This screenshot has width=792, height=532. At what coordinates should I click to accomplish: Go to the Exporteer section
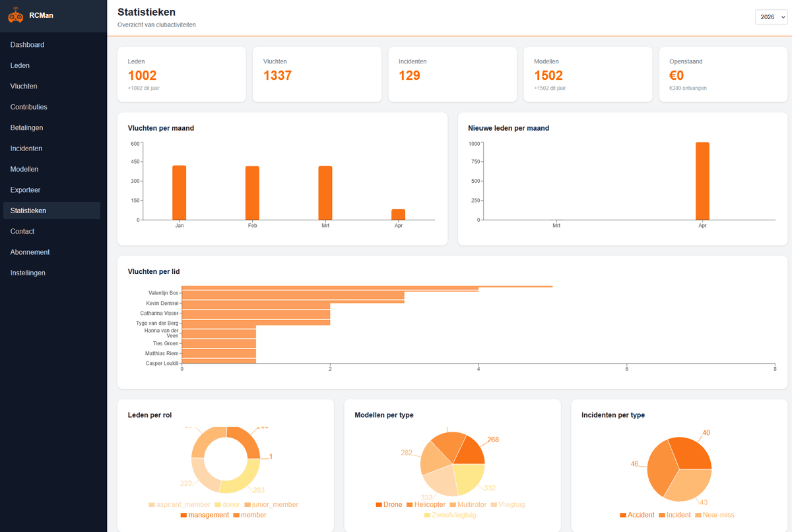[x=24, y=189]
